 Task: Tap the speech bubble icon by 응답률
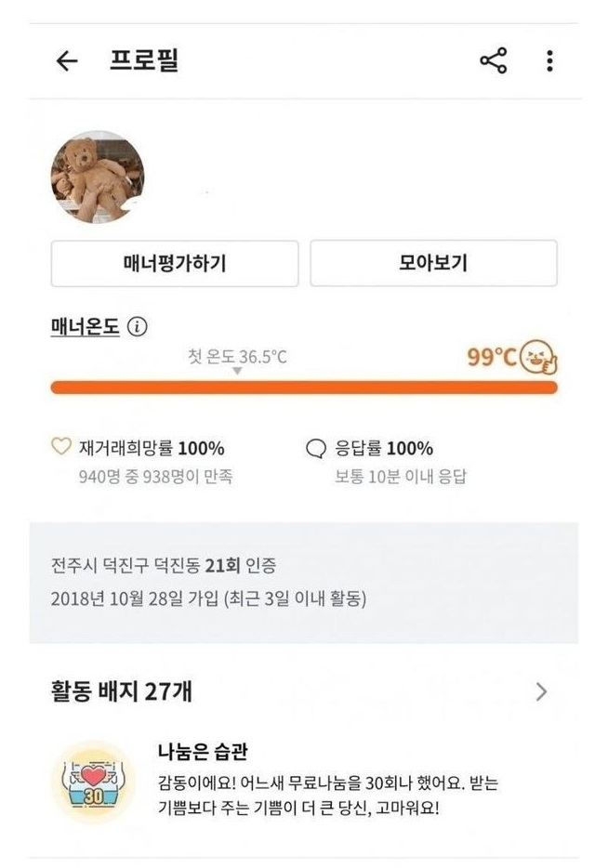pyautogui.click(x=316, y=449)
